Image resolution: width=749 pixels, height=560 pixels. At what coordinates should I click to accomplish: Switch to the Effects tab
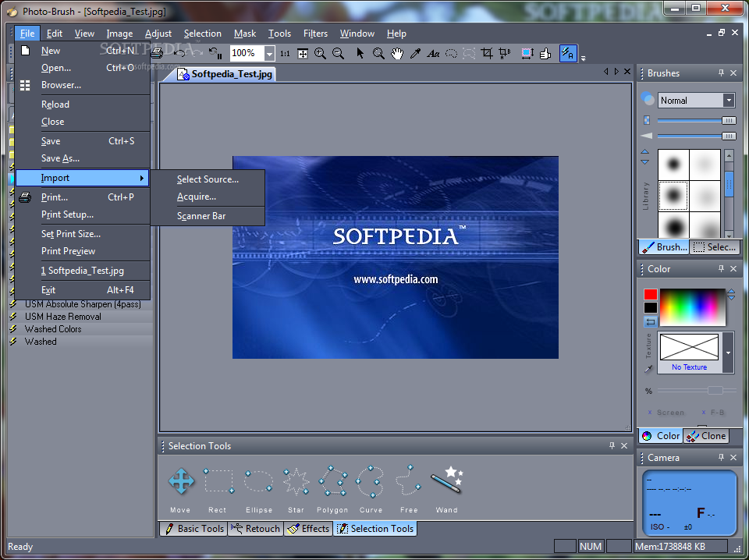tap(309, 529)
